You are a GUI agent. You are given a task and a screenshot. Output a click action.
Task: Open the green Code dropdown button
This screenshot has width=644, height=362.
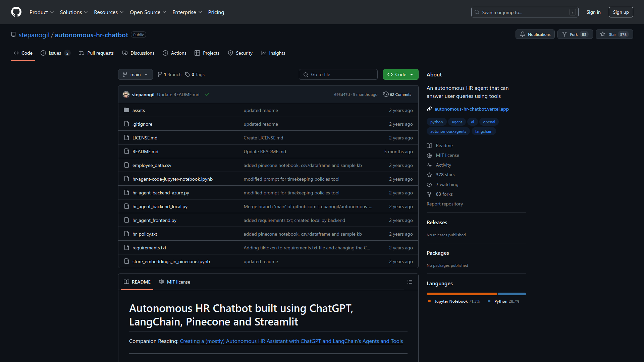pos(400,74)
